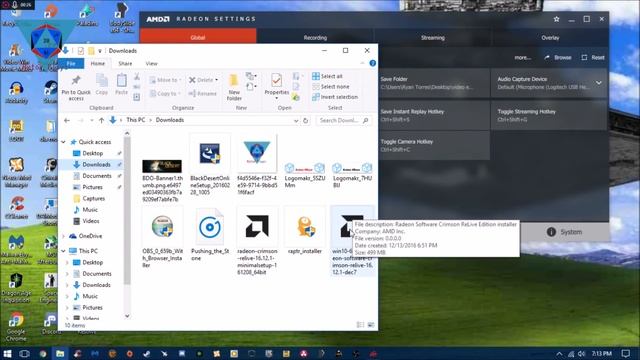Click Browse button in Radeon Settings
Image resolution: width=640 pixels, height=360 pixels.
tap(558, 58)
